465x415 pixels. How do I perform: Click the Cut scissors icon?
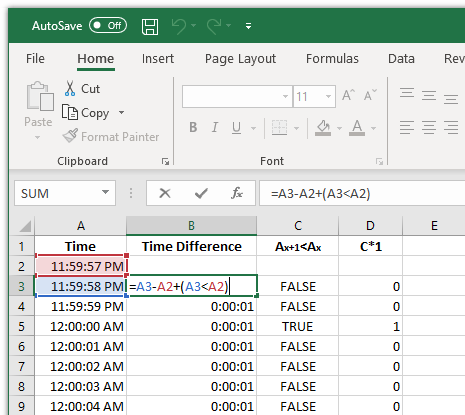70,89
